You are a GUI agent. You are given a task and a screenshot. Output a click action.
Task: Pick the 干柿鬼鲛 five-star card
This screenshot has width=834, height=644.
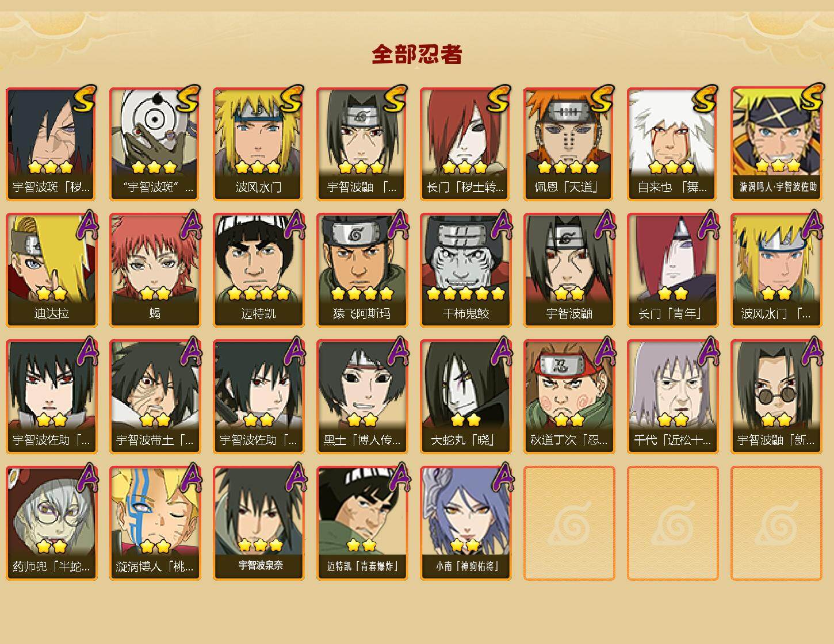[x=465, y=270]
